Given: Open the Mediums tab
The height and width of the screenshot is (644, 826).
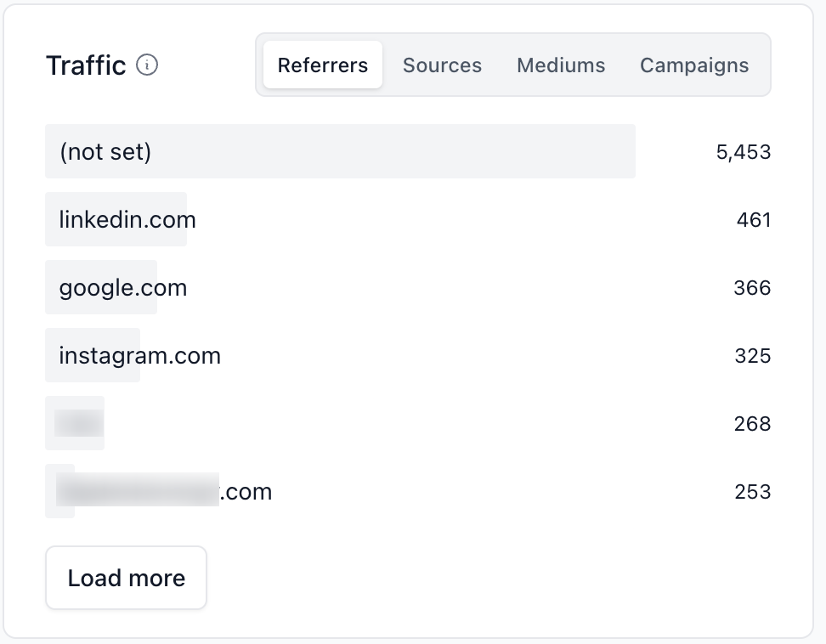Looking at the screenshot, I should pyautogui.click(x=561, y=65).
